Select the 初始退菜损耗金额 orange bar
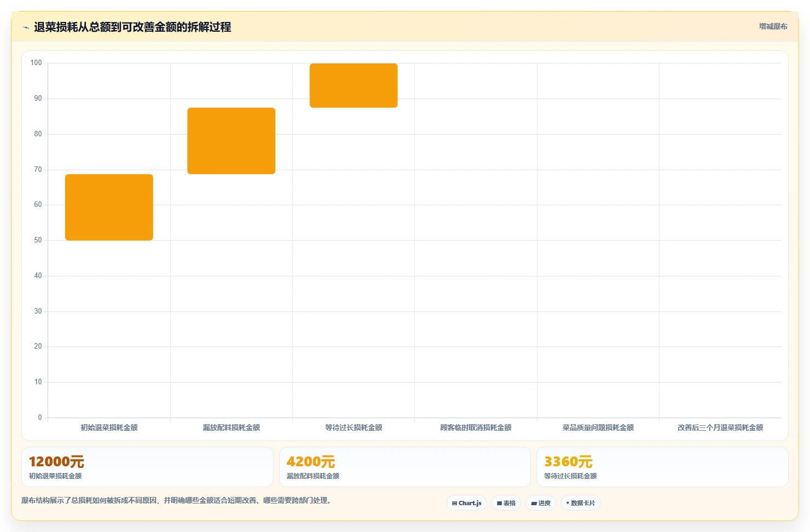810x532 pixels. (x=109, y=207)
